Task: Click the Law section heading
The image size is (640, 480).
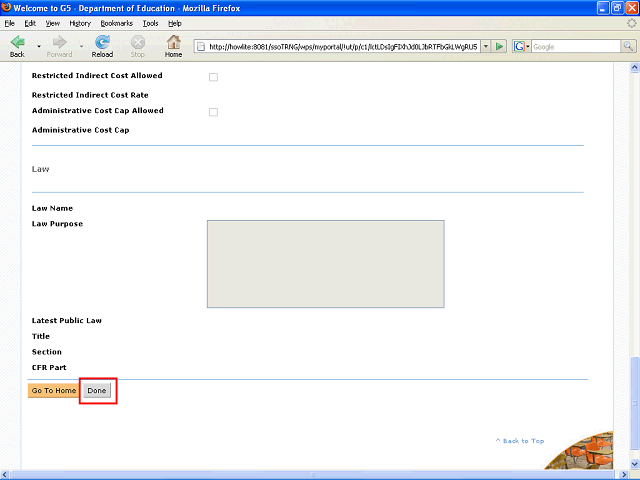Action: coord(40,169)
